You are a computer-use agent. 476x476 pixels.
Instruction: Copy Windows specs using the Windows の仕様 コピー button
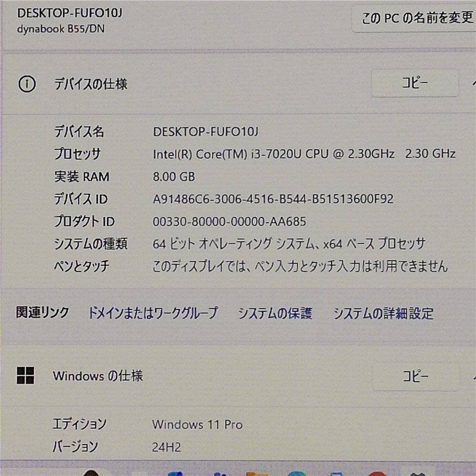(x=415, y=376)
